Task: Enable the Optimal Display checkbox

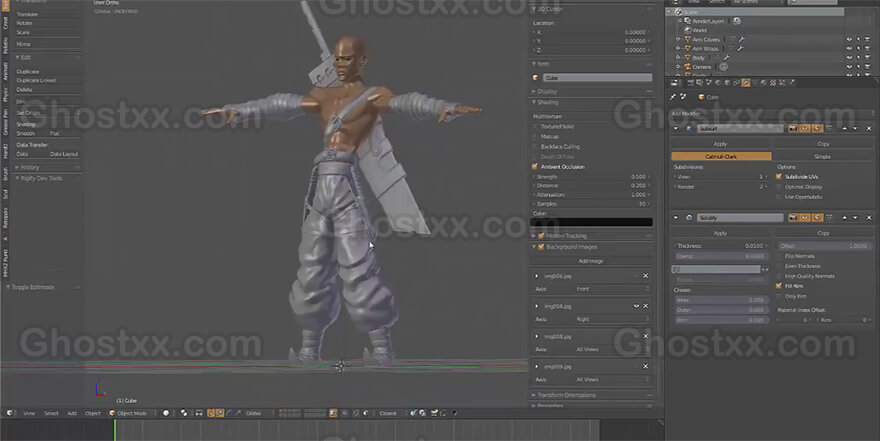Action: point(779,187)
